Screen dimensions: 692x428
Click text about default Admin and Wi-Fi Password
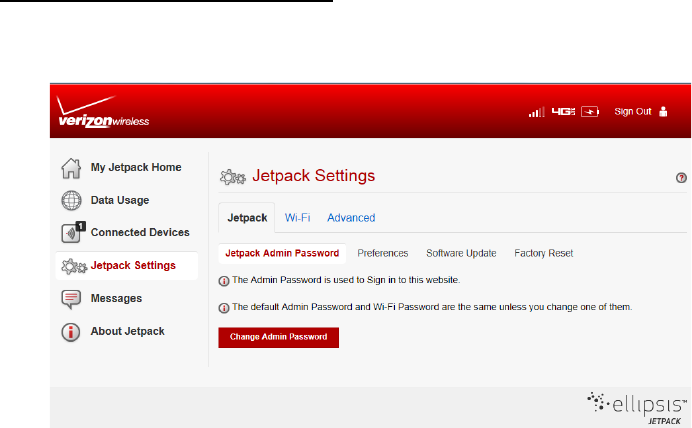coord(432,307)
